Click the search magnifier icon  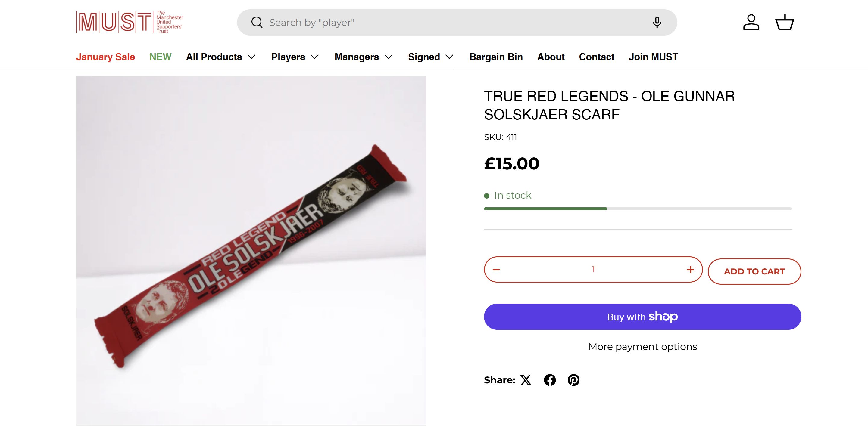(257, 23)
